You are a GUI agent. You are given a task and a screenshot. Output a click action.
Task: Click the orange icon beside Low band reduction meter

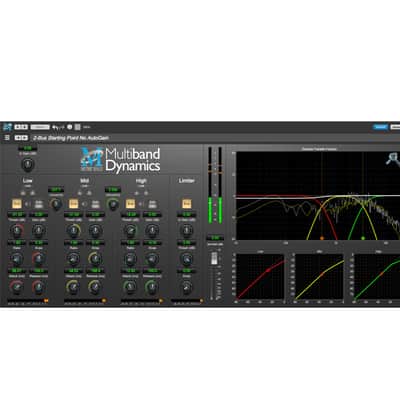(46, 301)
